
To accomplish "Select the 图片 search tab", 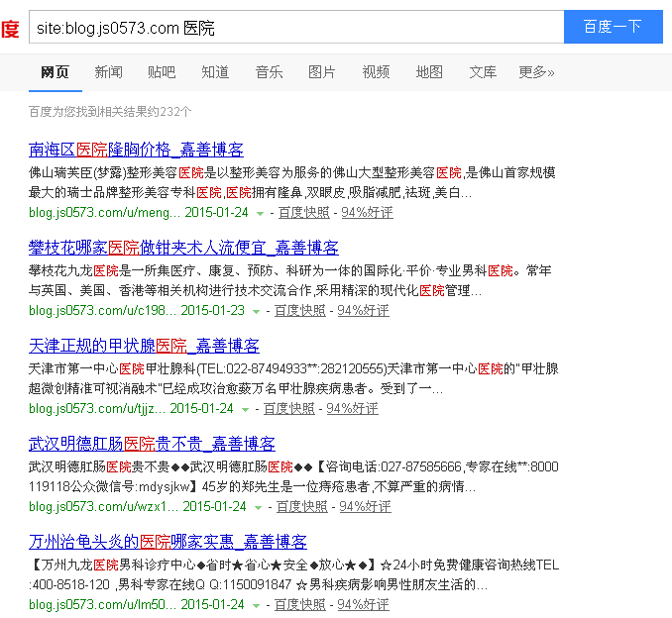I will pyautogui.click(x=322, y=72).
